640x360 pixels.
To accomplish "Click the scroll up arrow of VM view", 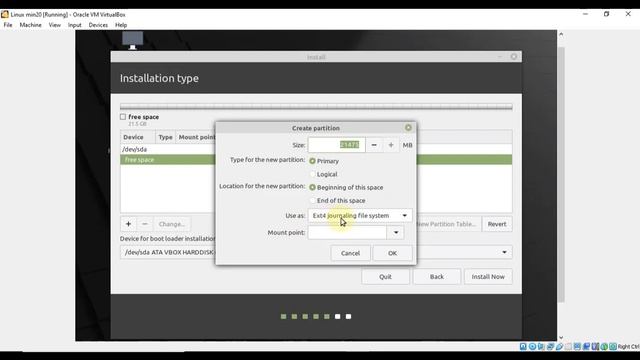I will click(x=561, y=35).
